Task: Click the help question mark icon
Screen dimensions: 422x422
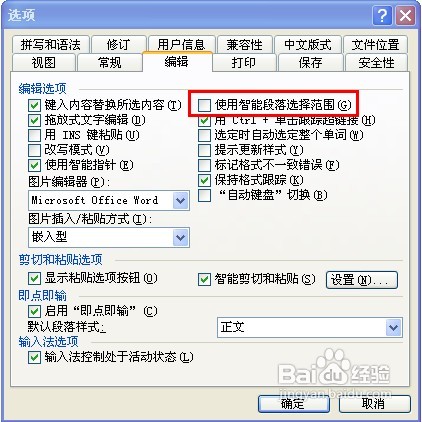Action: tap(382, 15)
